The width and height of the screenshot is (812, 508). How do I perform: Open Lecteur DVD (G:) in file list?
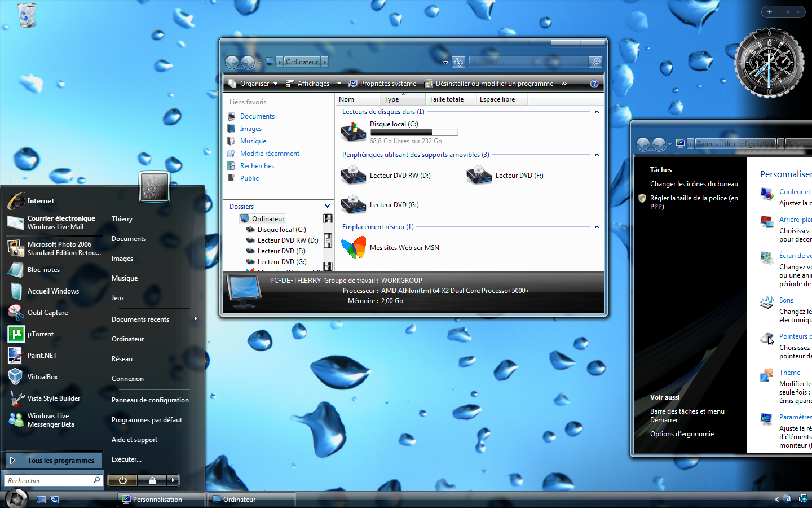381,205
